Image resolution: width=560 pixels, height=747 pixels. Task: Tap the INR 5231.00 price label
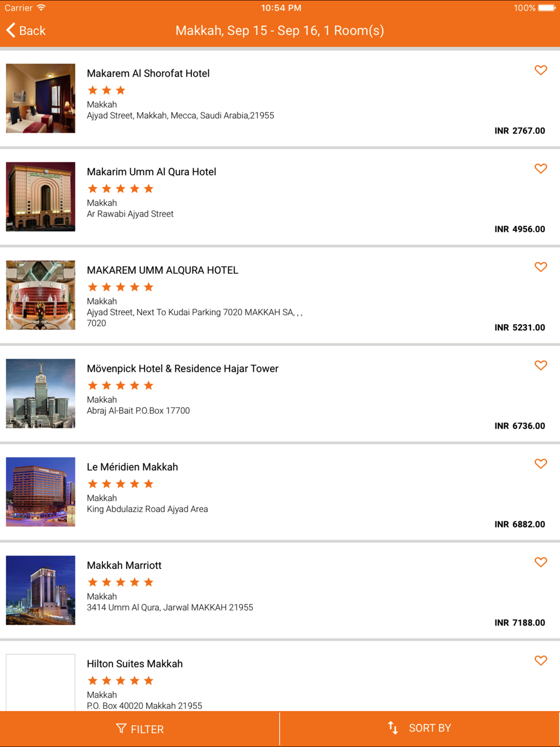(520, 328)
